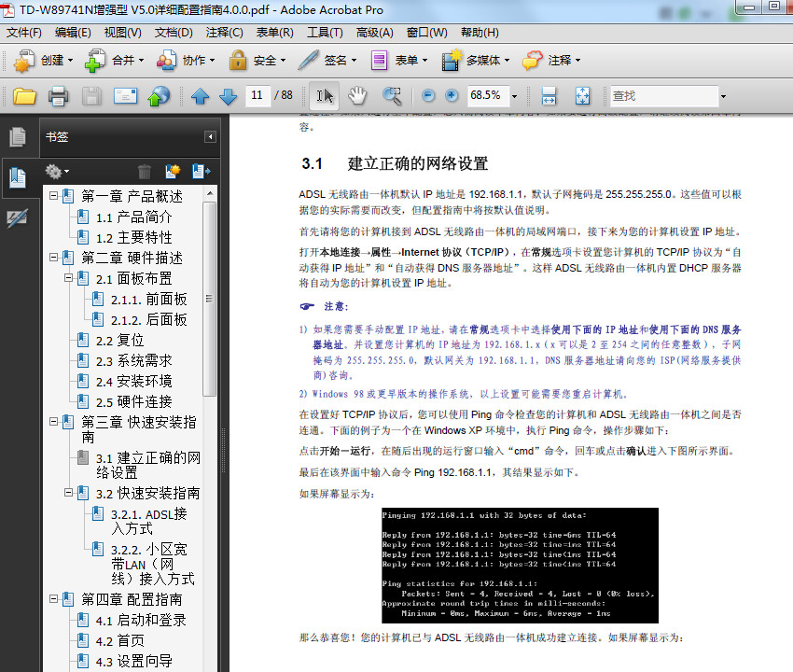
Task: Collapse the 3.2 快速安装指南 bookmark node
Action: (x=68, y=493)
